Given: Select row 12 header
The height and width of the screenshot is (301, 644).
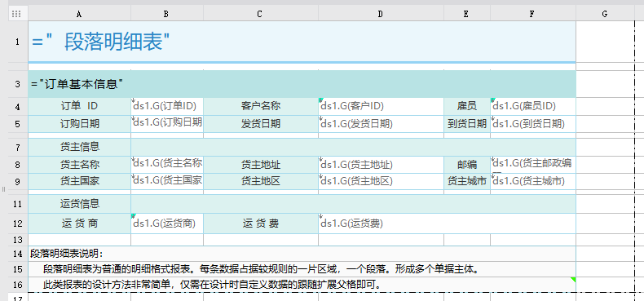Looking at the screenshot, I should 18,224.
